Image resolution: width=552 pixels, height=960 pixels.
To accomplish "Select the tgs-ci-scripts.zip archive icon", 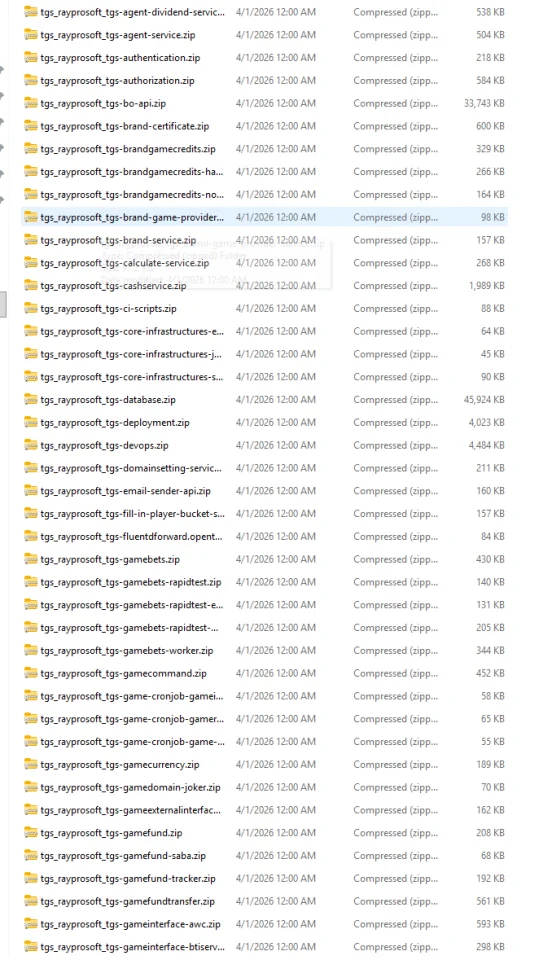I will pos(31,309).
